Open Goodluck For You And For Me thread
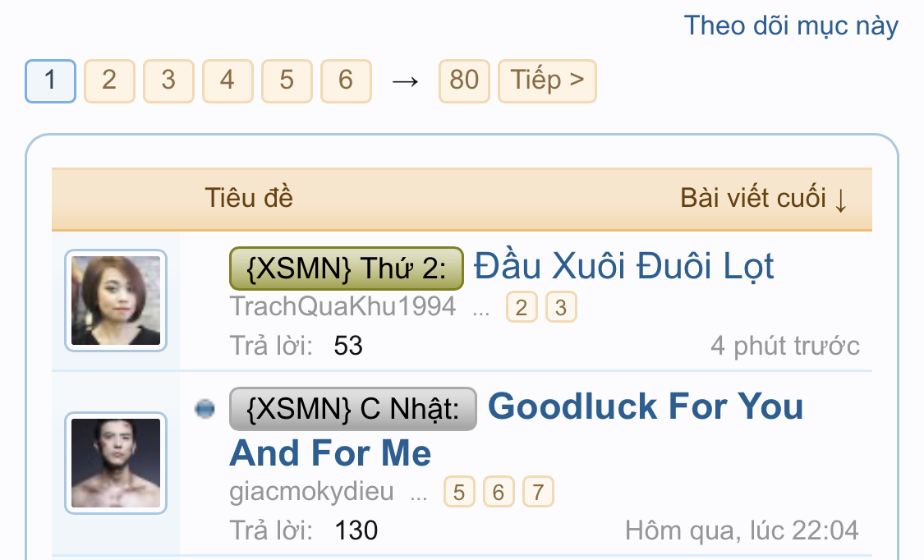The height and width of the screenshot is (560, 924). coord(646,407)
